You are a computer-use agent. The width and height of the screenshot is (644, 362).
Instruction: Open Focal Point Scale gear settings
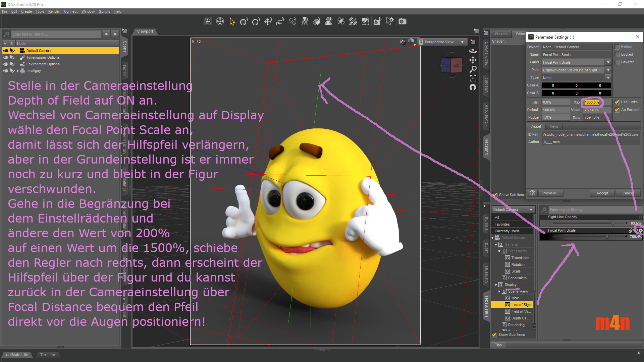pyautogui.click(x=641, y=231)
